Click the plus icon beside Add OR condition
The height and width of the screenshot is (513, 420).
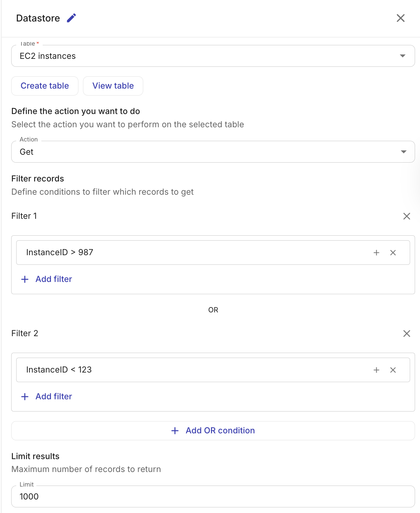175,431
